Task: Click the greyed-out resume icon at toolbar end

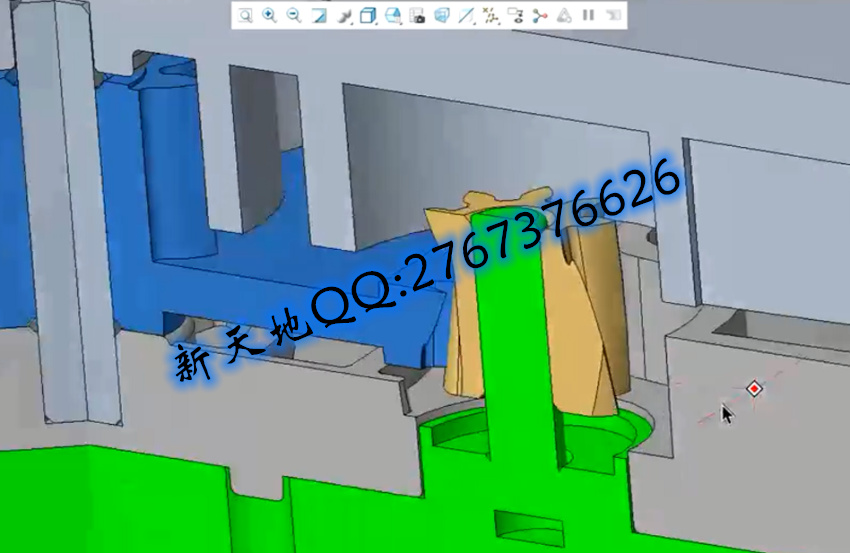Action: [x=613, y=15]
